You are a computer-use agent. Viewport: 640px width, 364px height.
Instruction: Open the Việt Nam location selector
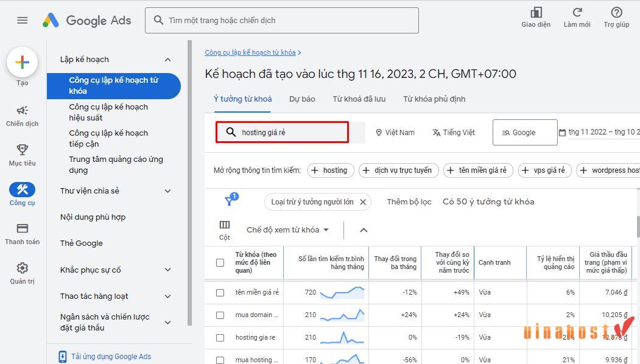[394, 132]
